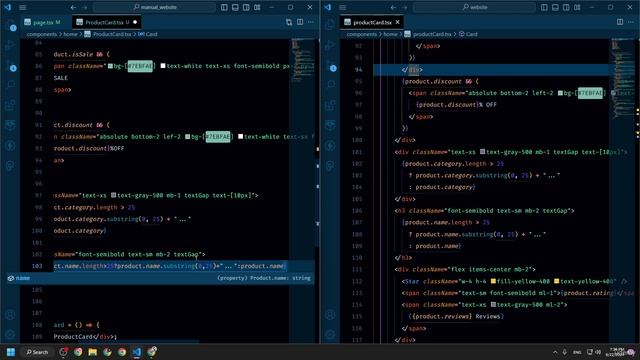Open text-yellow-400 swatch in website window
The width and height of the screenshot is (640, 360).
[x=556, y=281]
